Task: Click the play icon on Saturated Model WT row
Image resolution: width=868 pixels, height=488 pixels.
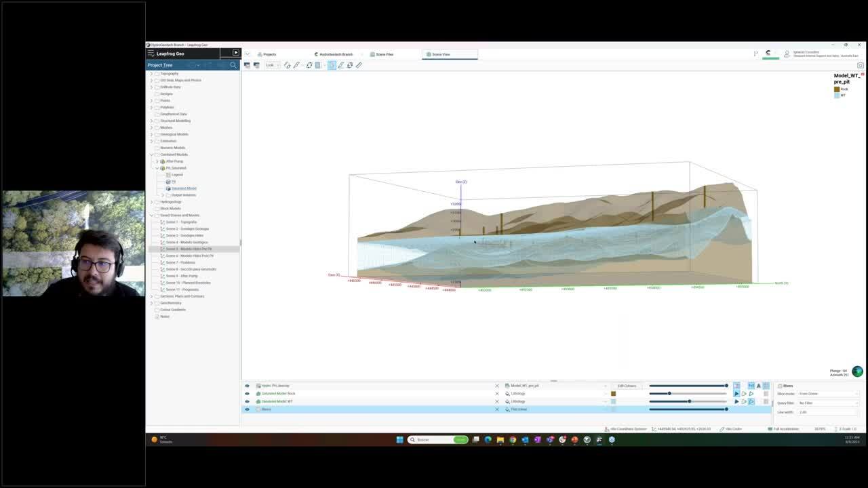Action: 736,402
